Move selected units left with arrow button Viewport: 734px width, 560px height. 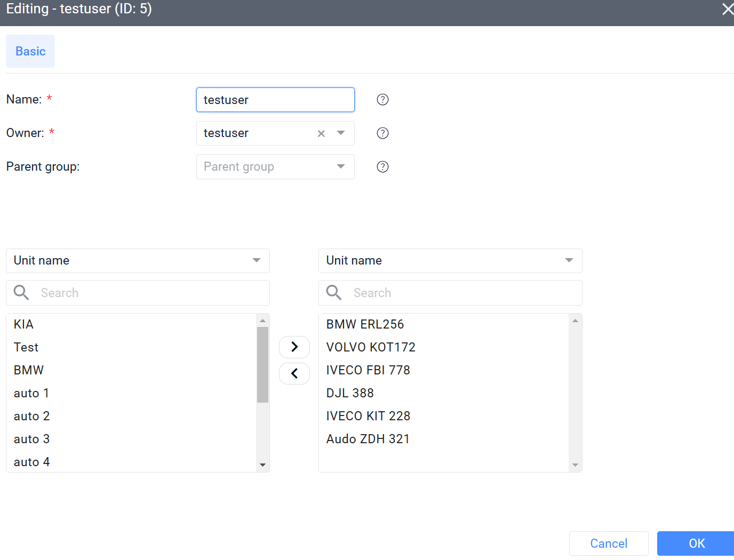point(294,374)
